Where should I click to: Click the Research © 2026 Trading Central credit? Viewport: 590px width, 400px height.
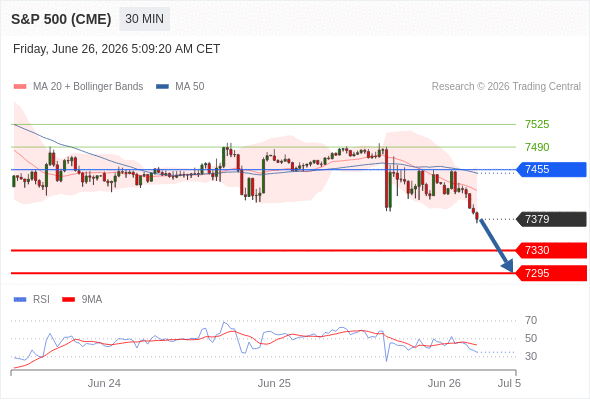tap(506, 87)
